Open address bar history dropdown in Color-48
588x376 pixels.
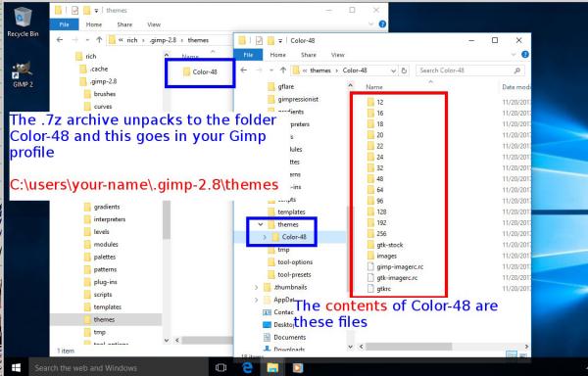coord(393,70)
